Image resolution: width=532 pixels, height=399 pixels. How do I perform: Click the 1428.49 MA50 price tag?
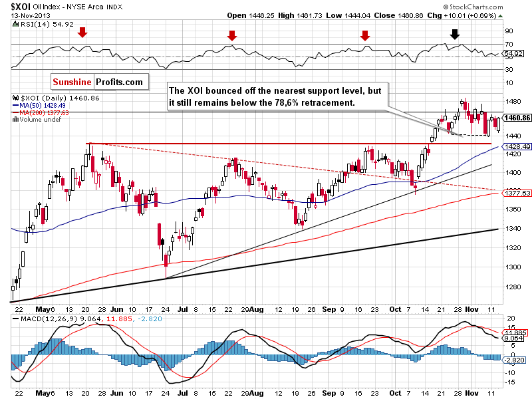pyautogui.click(x=517, y=146)
